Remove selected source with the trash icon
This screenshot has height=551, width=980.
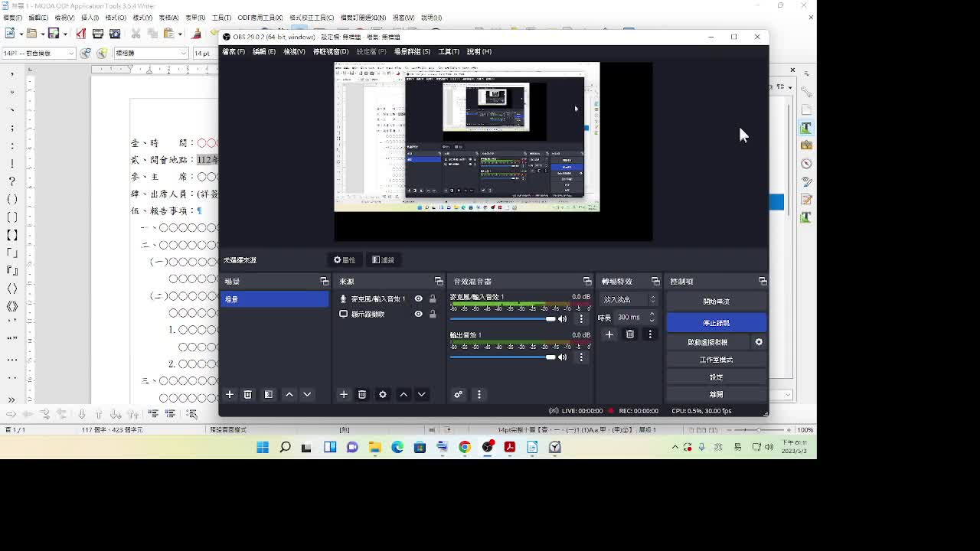point(362,394)
